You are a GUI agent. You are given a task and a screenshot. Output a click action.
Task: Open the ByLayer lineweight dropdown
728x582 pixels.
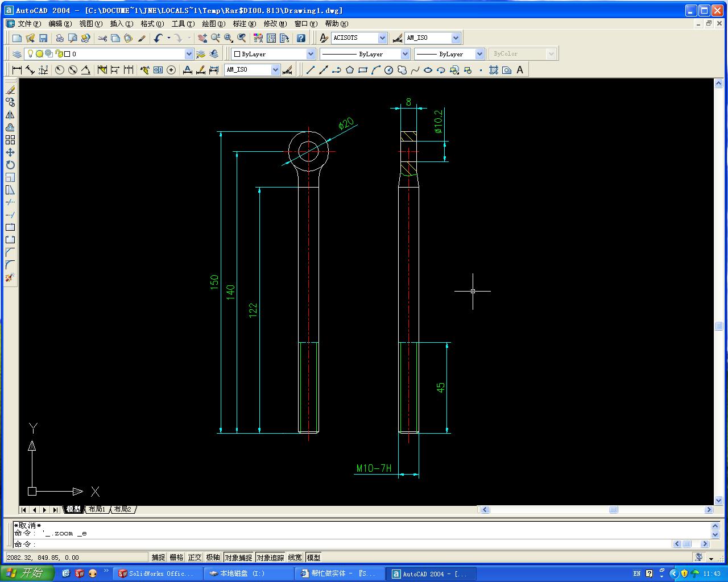[479, 54]
